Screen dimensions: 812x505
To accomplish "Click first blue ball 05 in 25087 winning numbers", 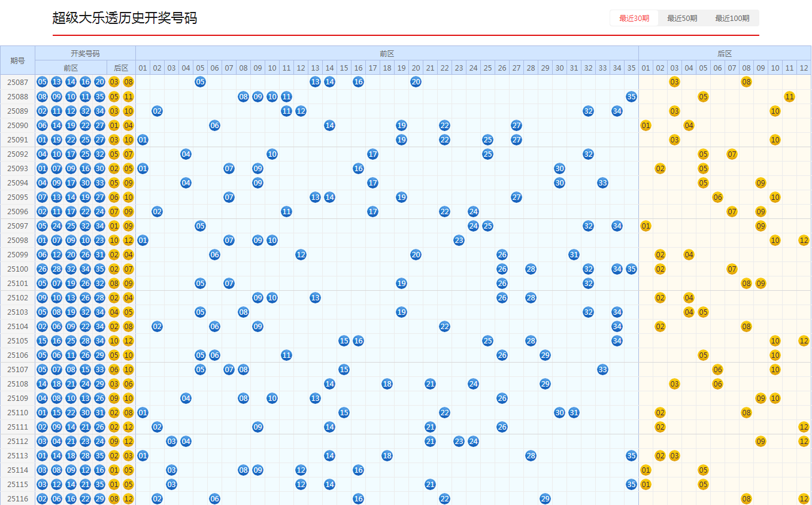I will coord(42,82).
